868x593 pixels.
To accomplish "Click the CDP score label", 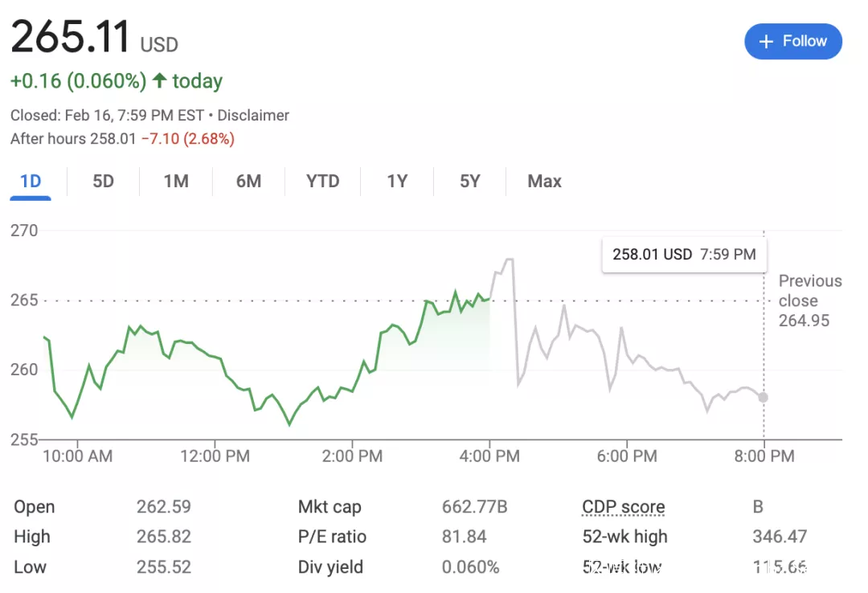I will click(624, 507).
